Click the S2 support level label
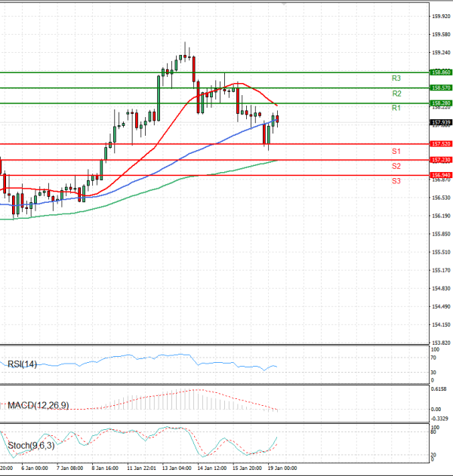Image resolution: width=453 pixels, height=476 pixels. (396, 166)
